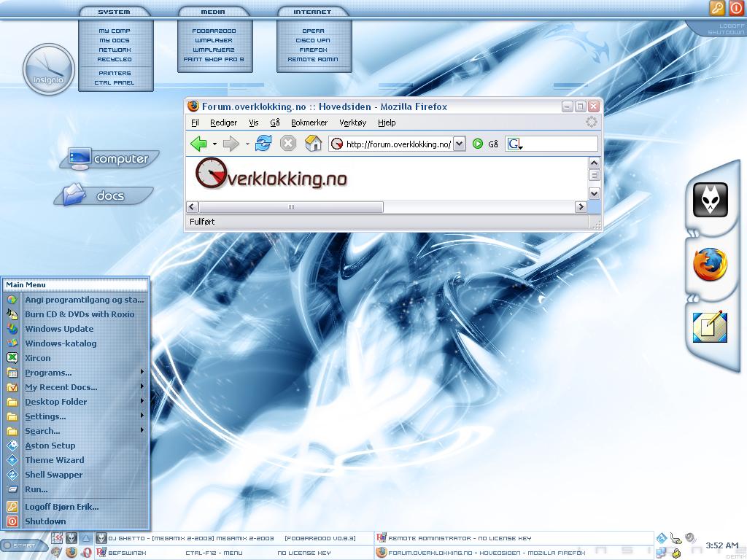Screen dimensions: 747x560
Task: Open the Hjelp menu
Action: [x=387, y=122]
